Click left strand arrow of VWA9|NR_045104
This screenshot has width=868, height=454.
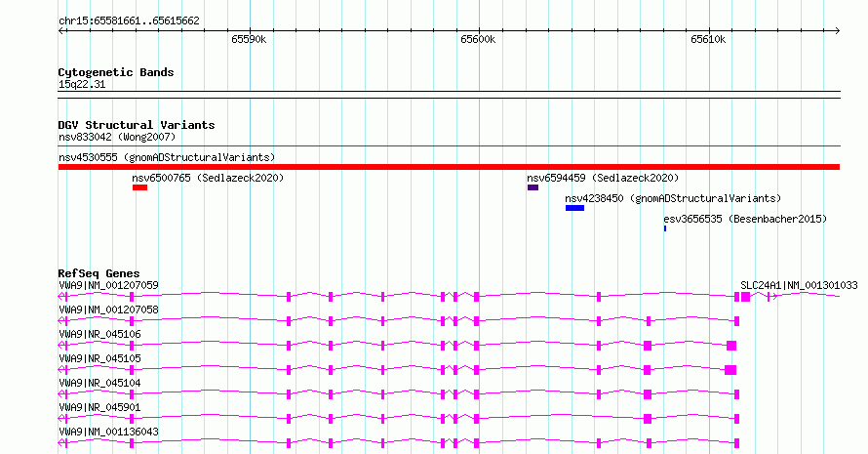62,394
